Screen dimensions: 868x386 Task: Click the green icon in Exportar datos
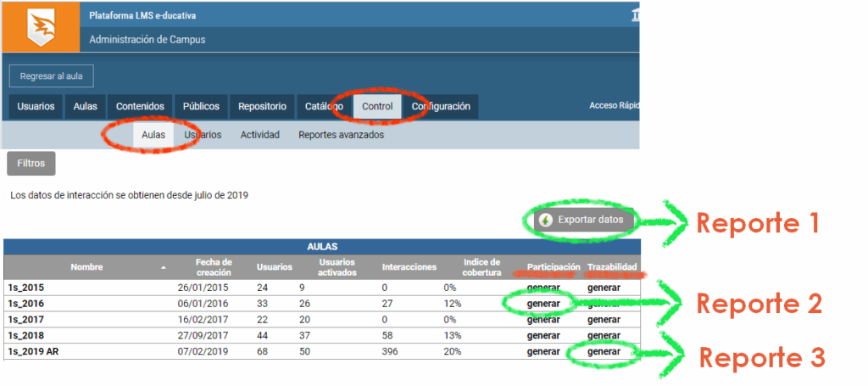tap(546, 220)
